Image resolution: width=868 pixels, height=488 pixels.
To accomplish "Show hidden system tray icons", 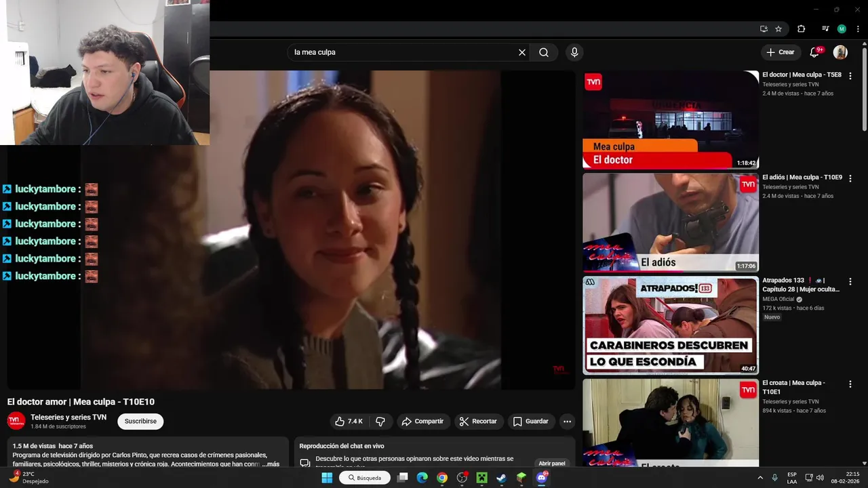I will pos(759,478).
